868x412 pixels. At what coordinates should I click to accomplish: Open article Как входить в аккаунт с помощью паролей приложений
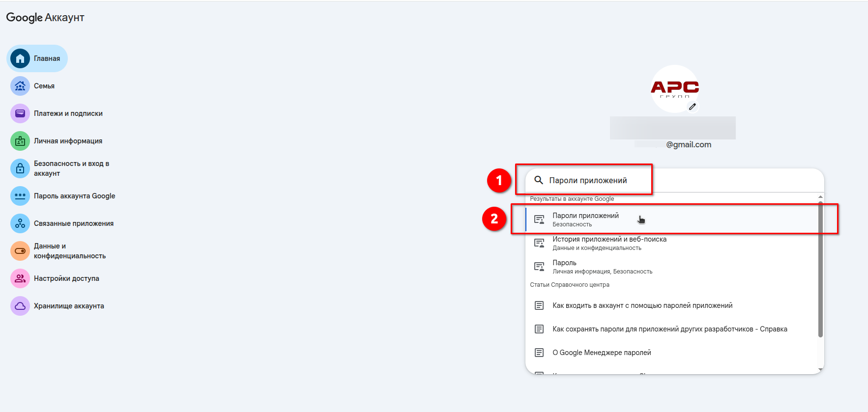click(672, 305)
